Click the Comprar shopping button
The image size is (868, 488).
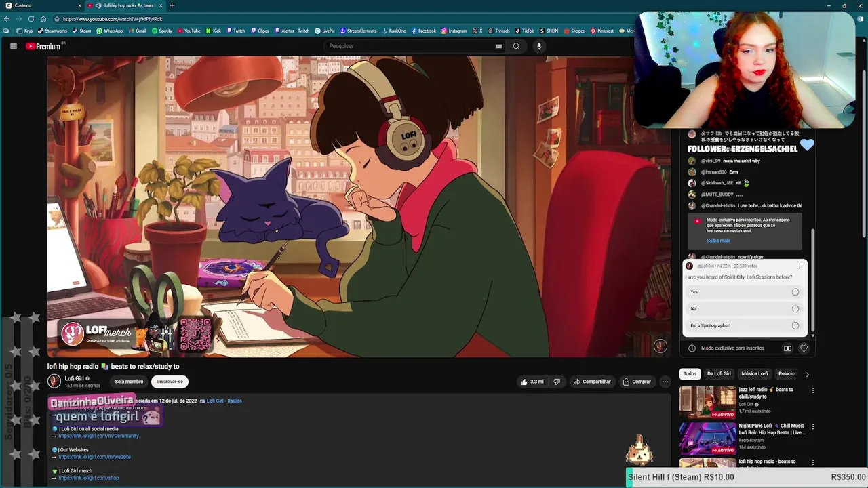tap(637, 382)
